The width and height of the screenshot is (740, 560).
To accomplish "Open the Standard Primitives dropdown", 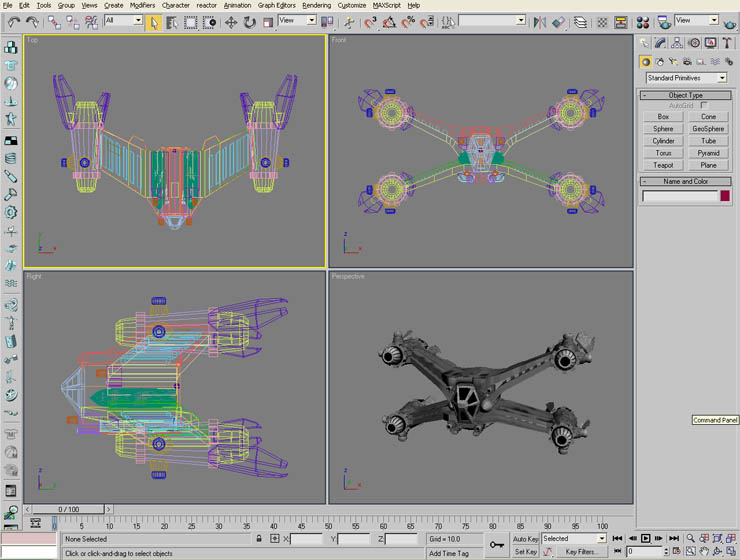I will (686, 78).
